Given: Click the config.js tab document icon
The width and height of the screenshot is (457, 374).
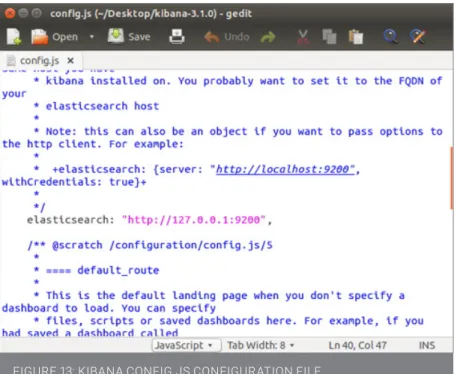Looking at the screenshot, I should click(x=11, y=61).
